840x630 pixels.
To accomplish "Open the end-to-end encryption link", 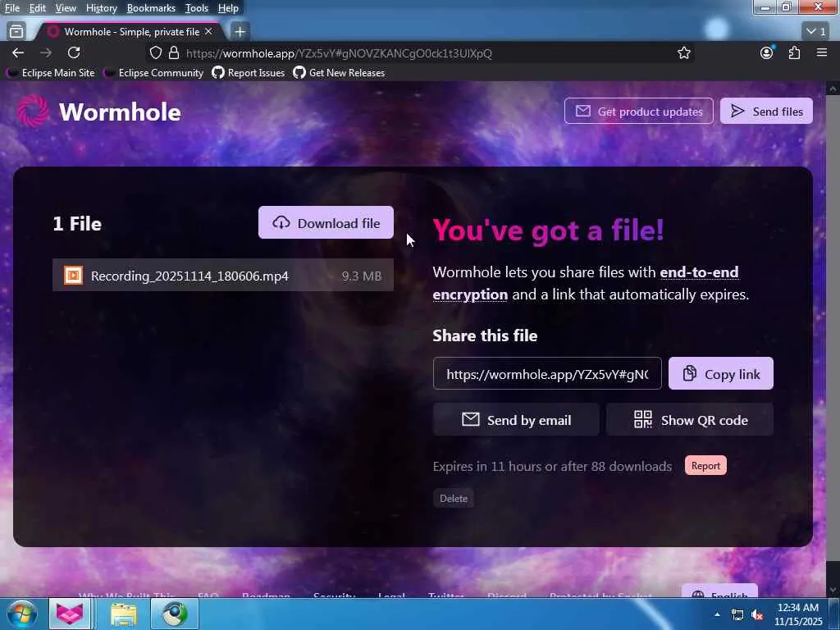I will click(x=699, y=272).
